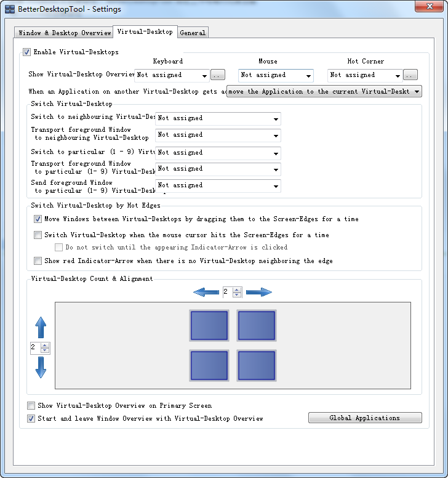Select the bottom-left virtual desktop thumbnail

click(x=209, y=365)
